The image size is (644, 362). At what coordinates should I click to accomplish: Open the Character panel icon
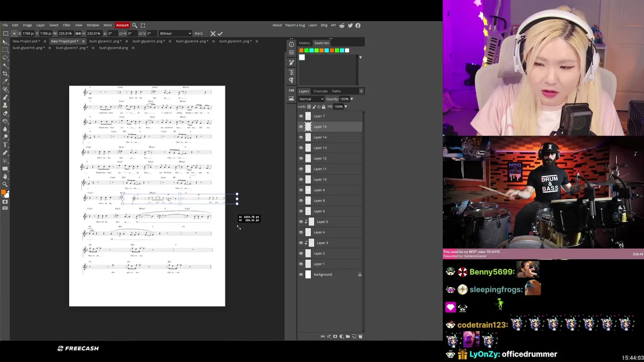coord(291,72)
